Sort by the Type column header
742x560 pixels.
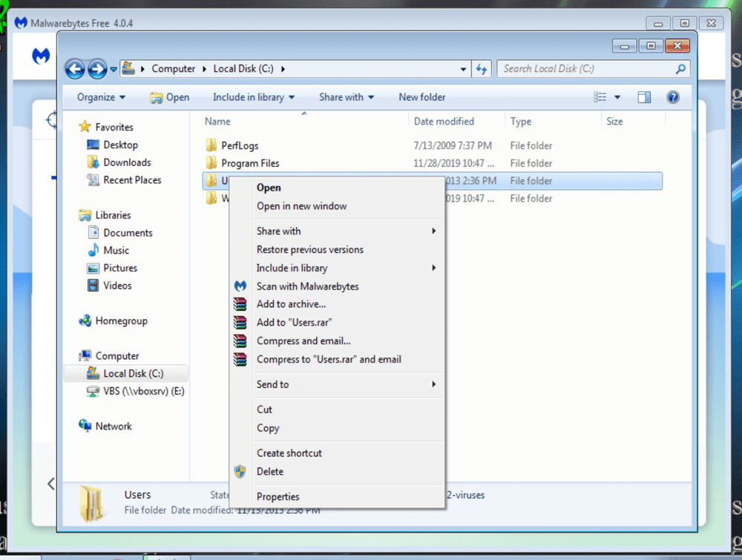[x=521, y=122]
